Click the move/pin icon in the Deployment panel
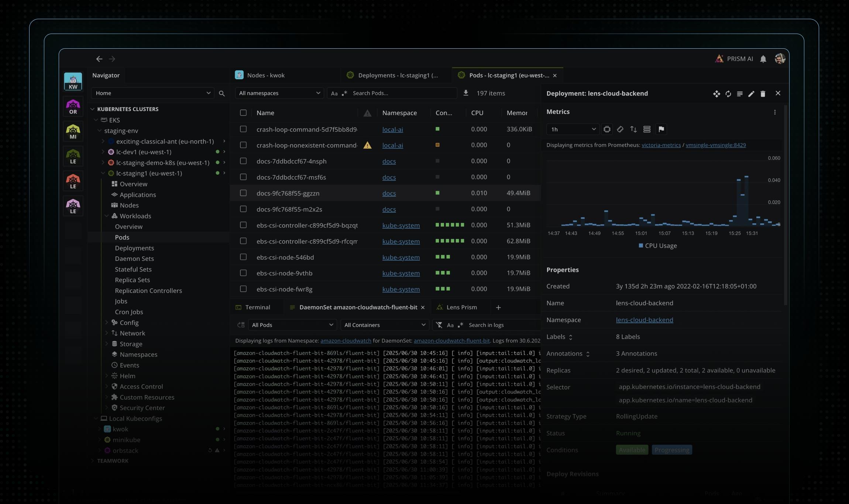 click(x=716, y=94)
